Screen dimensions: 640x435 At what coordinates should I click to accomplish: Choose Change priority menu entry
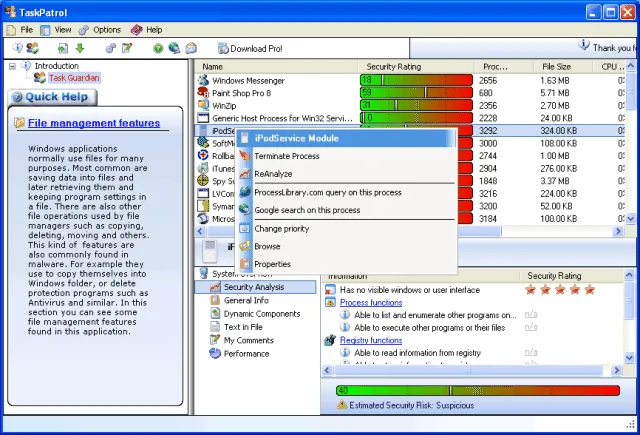click(346, 229)
